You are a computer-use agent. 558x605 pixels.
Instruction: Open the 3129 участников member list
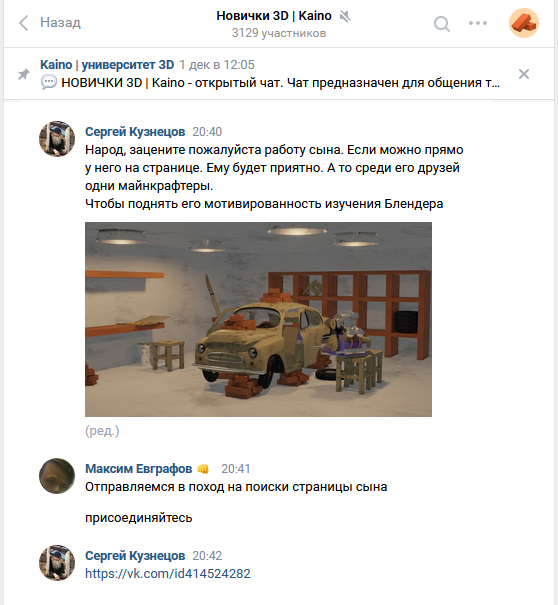(x=279, y=33)
